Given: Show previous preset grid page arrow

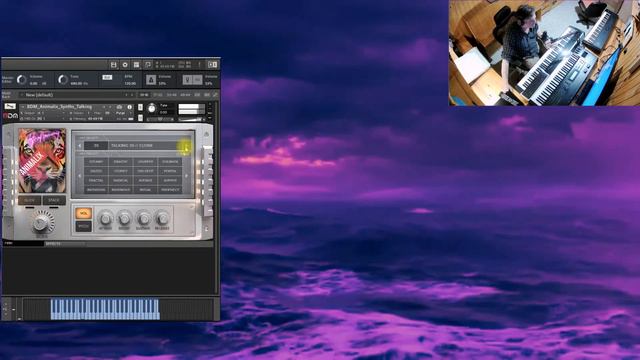Looking at the screenshot, I should (80, 176).
